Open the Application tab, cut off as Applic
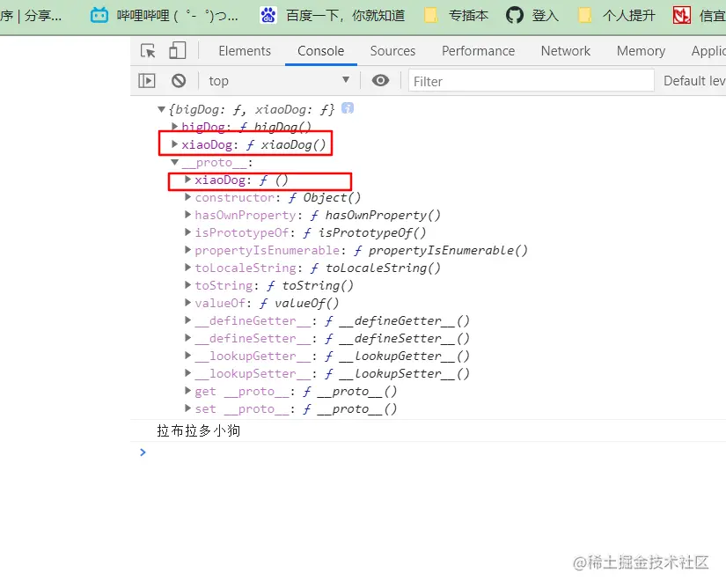The image size is (726, 588). tap(708, 51)
